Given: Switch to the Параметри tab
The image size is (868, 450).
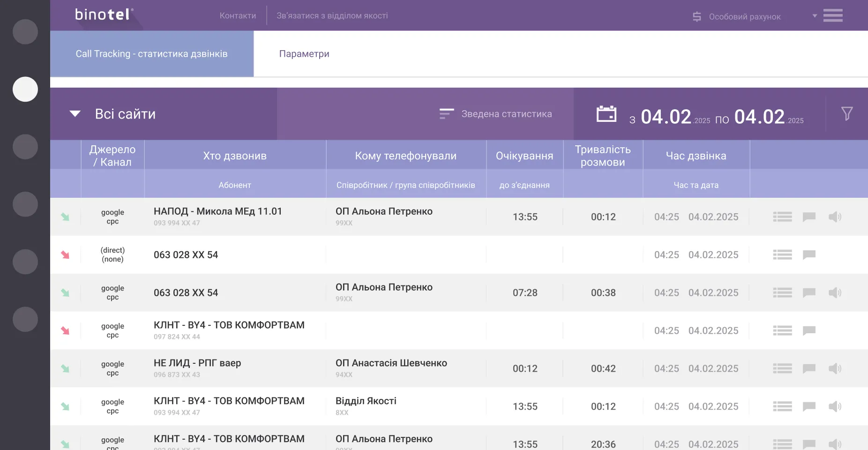Looking at the screenshot, I should [304, 54].
